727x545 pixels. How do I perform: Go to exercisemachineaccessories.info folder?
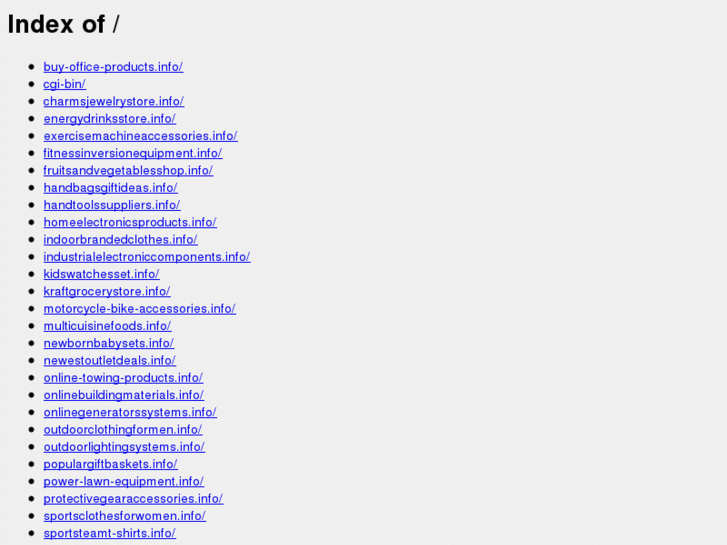point(140,136)
